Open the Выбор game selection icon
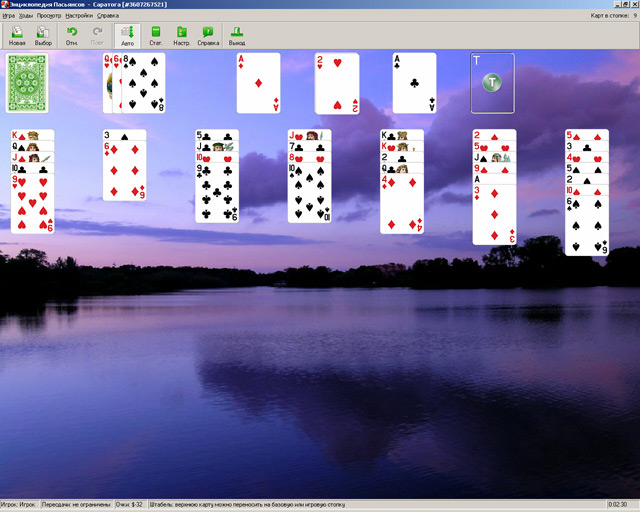The width and height of the screenshot is (640, 512). tap(43, 36)
